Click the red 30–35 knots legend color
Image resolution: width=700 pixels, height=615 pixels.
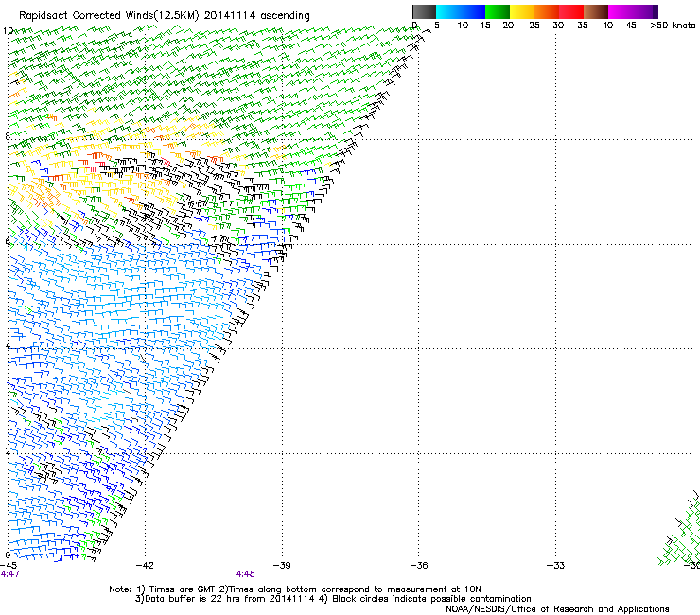tap(571, 11)
